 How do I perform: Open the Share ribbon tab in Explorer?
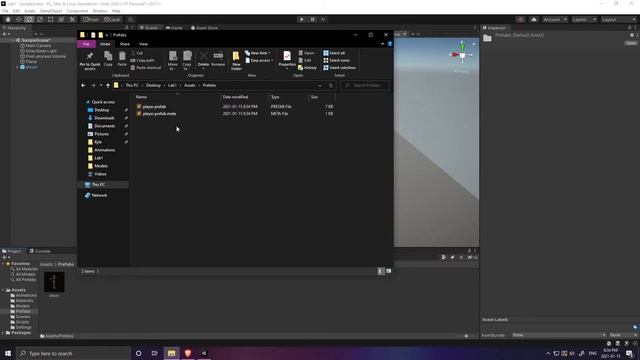[124, 44]
